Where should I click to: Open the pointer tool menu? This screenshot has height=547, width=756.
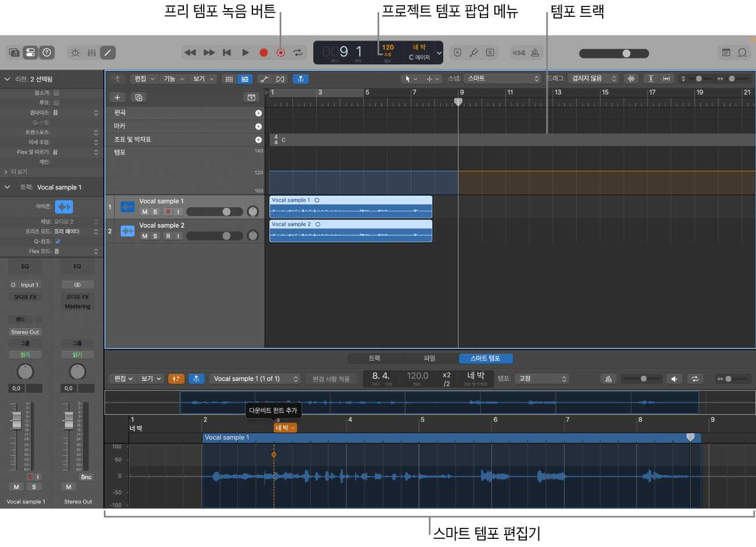tap(410, 79)
